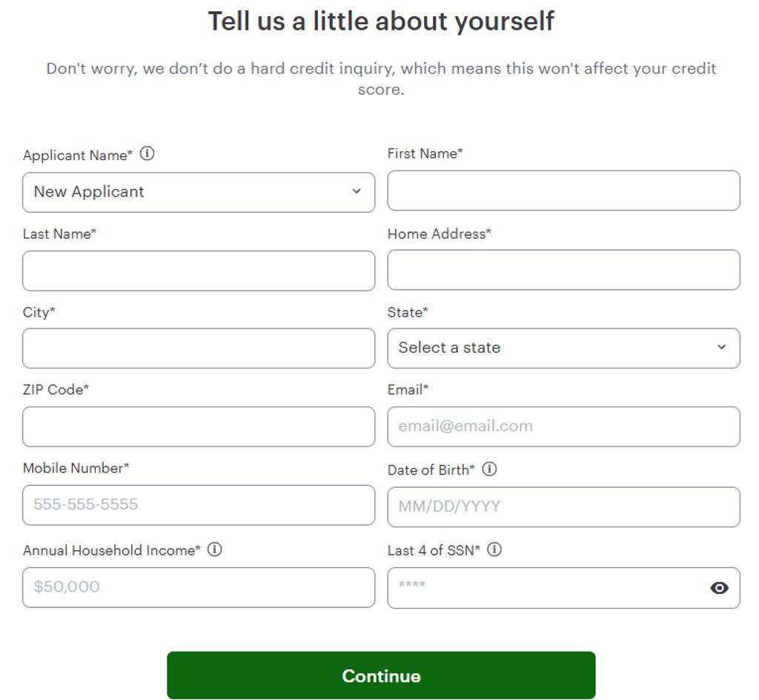
Task: Select the Home Address input box
Action: point(563,270)
